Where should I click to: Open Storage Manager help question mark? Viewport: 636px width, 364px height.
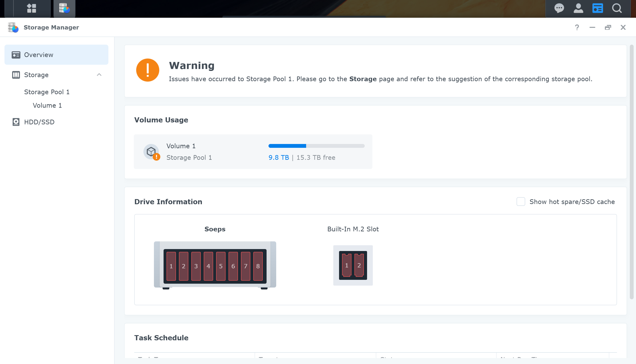[x=577, y=27]
